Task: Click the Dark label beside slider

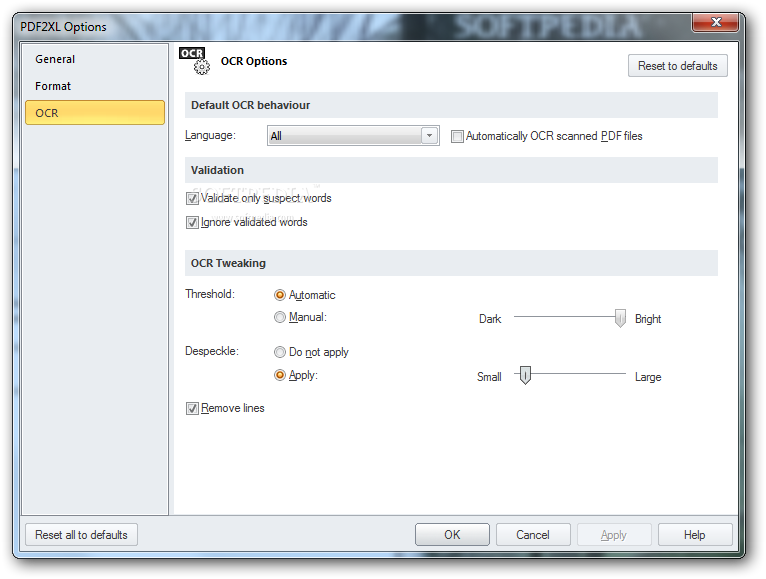Action: coord(490,319)
